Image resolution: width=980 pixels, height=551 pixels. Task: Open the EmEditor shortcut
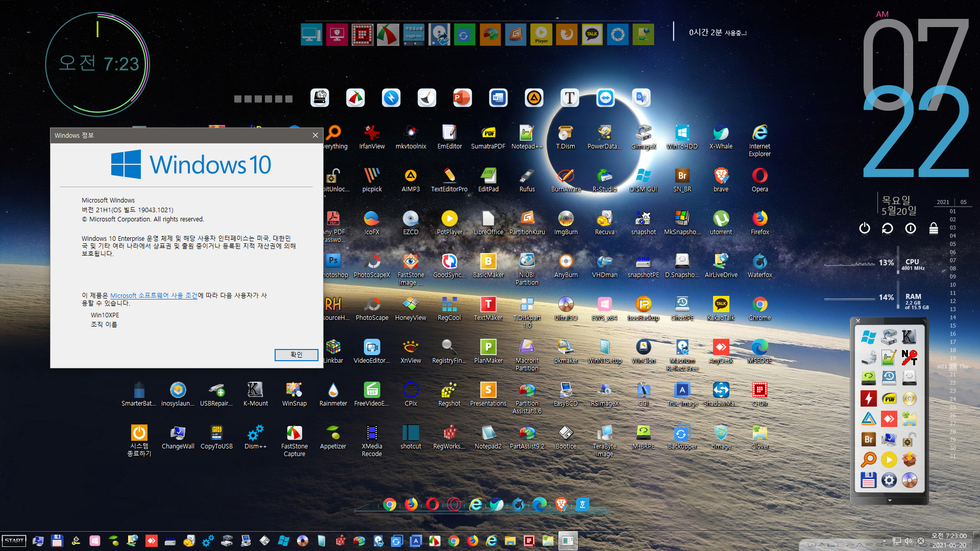click(x=449, y=137)
